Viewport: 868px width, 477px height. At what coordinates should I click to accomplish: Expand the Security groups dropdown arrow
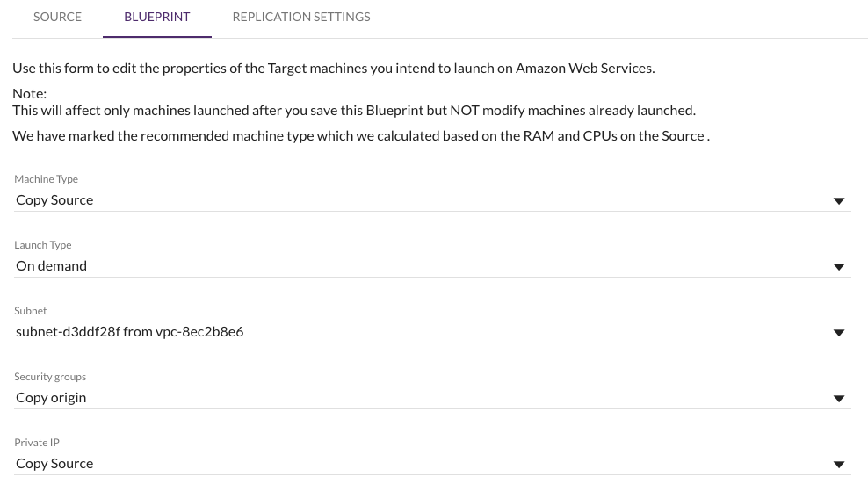click(839, 399)
